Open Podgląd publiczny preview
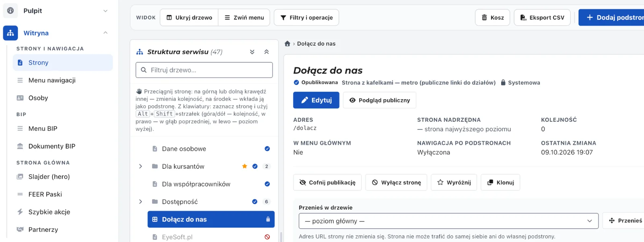The height and width of the screenshot is (242, 644). [x=380, y=100]
